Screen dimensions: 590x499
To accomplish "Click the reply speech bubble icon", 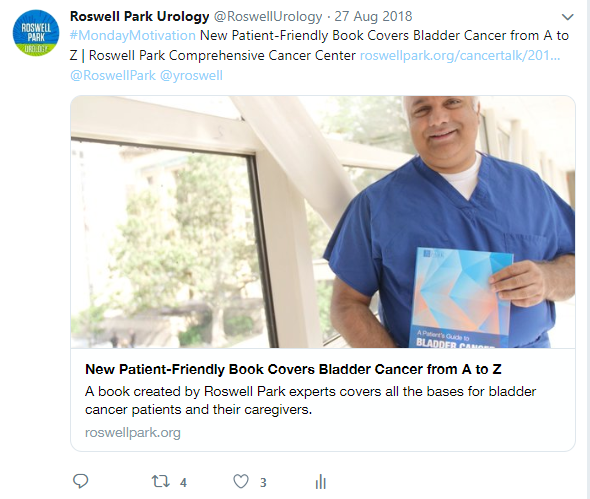I will pyautogui.click(x=80, y=481).
